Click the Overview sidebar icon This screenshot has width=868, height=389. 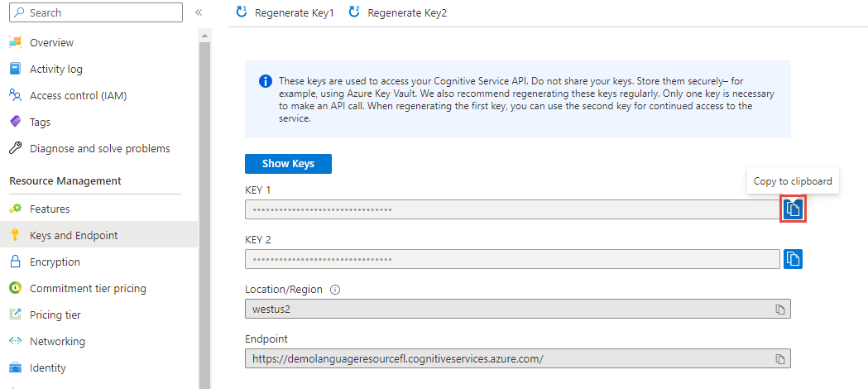16,42
